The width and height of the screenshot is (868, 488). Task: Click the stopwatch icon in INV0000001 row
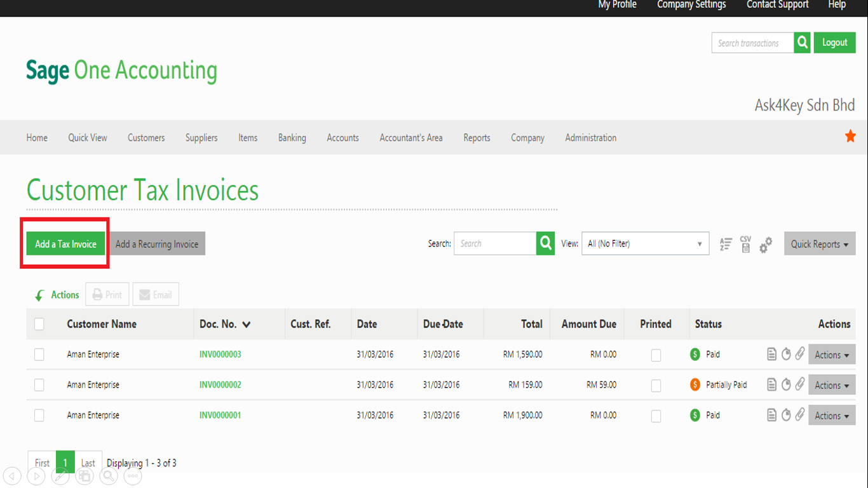pyautogui.click(x=786, y=415)
